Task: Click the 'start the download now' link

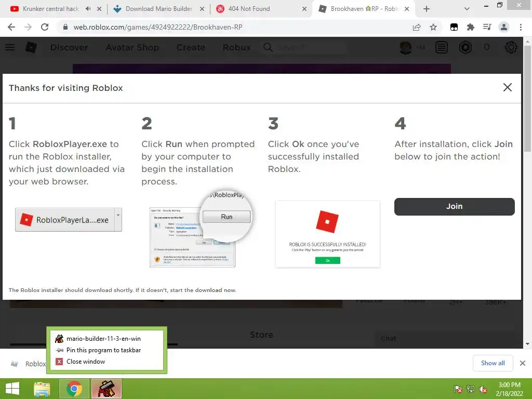Action: point(203,290)
